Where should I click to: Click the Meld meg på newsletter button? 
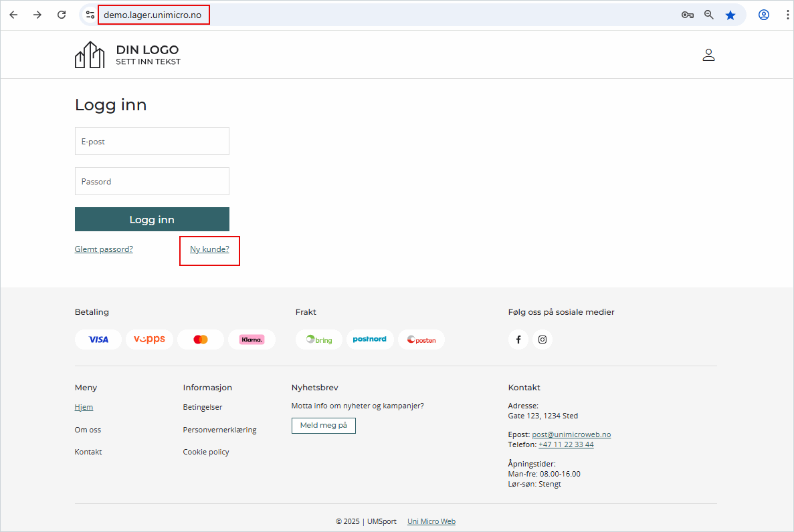click(x=324, y=426)
